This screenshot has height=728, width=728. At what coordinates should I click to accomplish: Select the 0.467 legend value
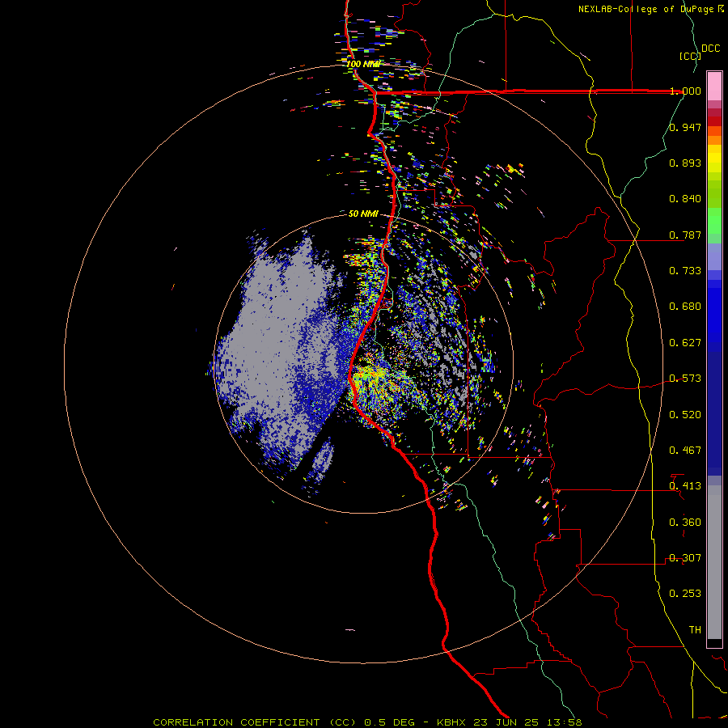(685, 451)
